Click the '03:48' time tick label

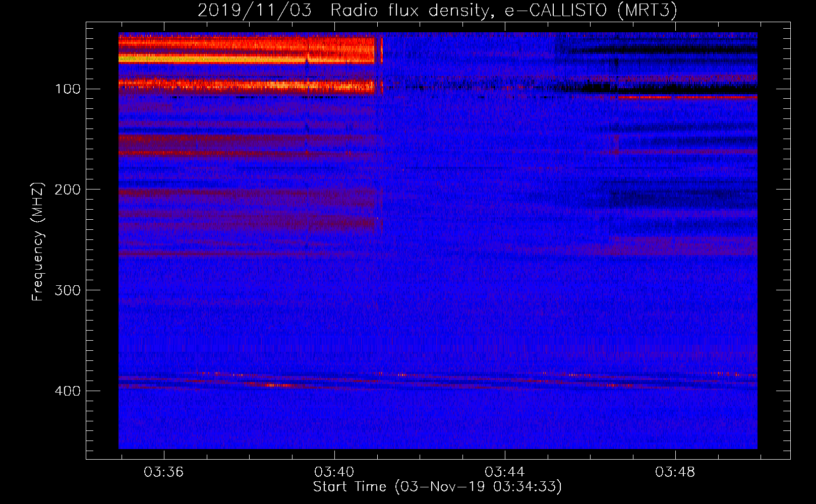tap(675, 472)
